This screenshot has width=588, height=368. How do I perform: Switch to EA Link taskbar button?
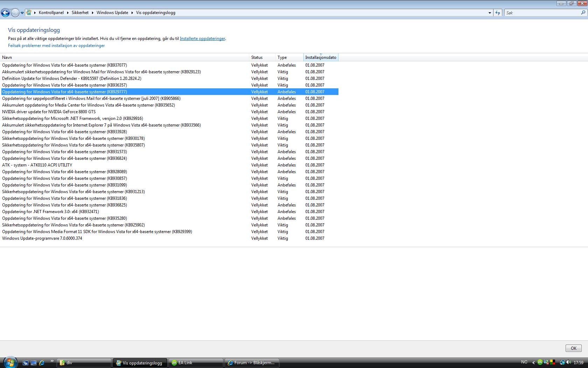coord(196,363)
